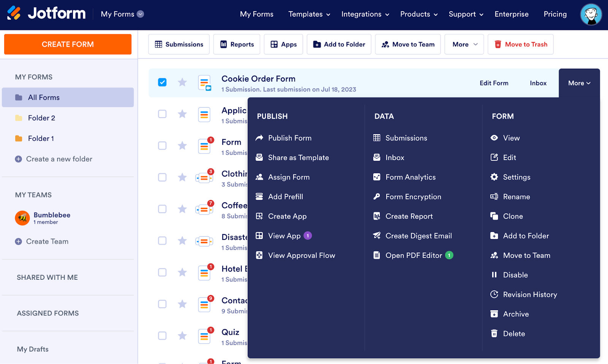Click the Clone icon in the menu

click(494, 216)
